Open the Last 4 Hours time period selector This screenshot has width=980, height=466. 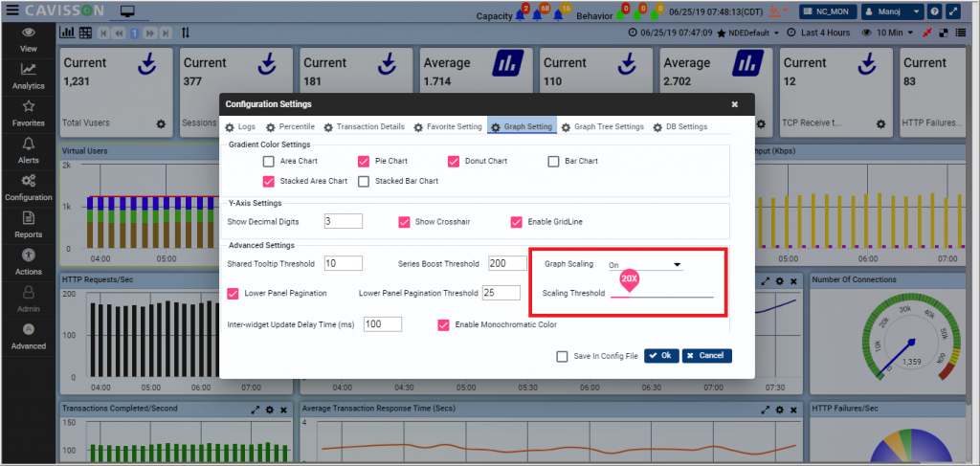(818, 33)
